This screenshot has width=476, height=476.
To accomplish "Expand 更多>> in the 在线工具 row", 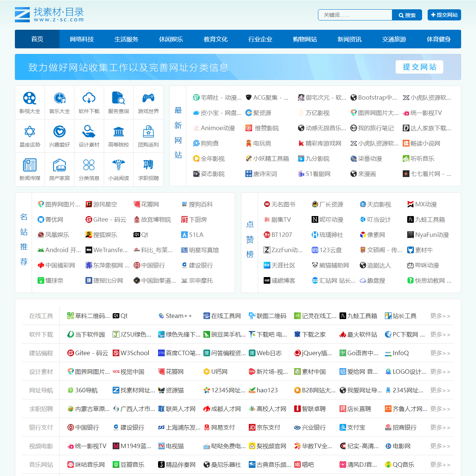I will pos(440,316).
